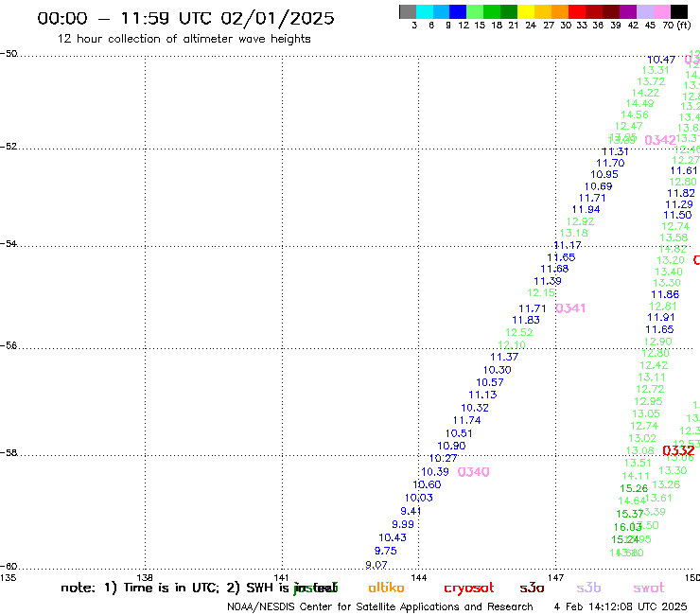Click the wave height value '10.51'
700x615 pixels.
459,433
